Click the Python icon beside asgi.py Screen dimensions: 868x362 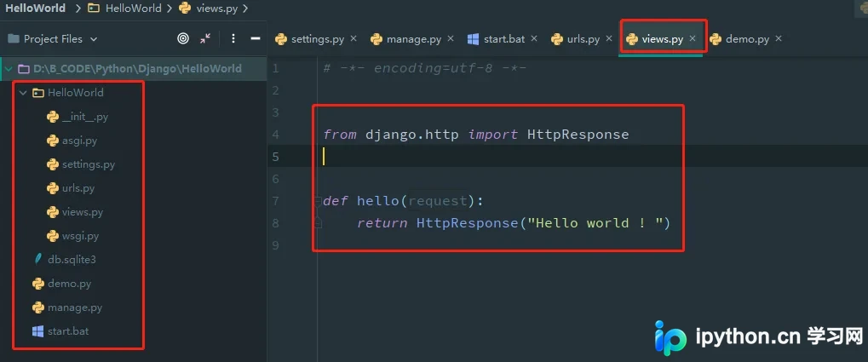53,141
